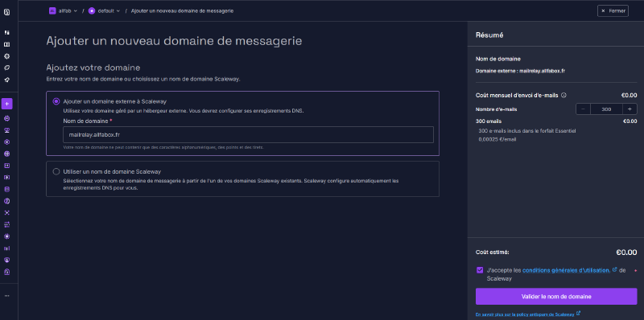Screen dimensions: 644x320
Task: Click 'Domaine externe : mailrelay.allfabox.fr' summary text
Action: click(520, 71)
